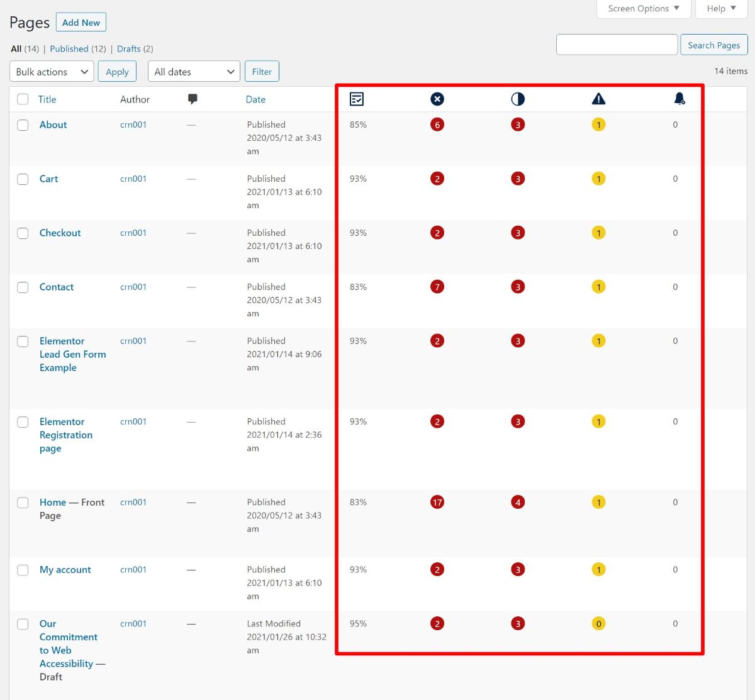The image size is (755, 700).
Task: Click the yellow 1 warning badge for Home
Action: click(598, 502)
